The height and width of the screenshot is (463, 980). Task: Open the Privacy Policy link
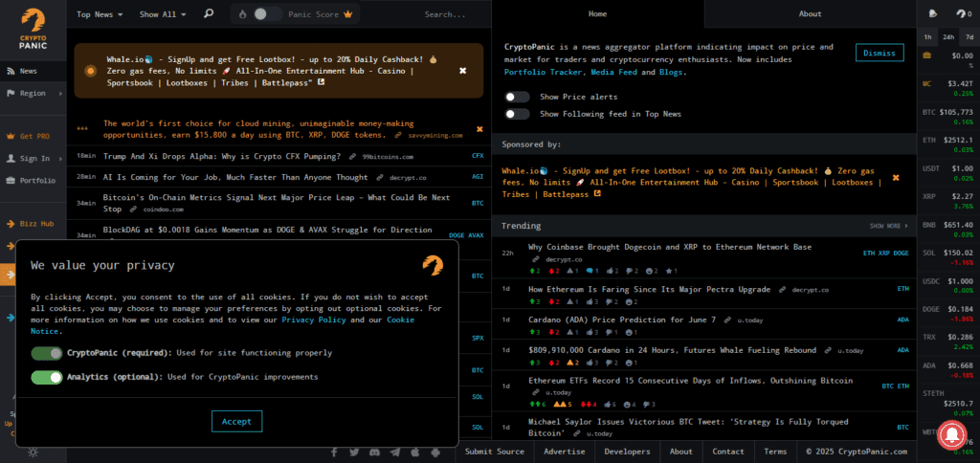point(314,320)
